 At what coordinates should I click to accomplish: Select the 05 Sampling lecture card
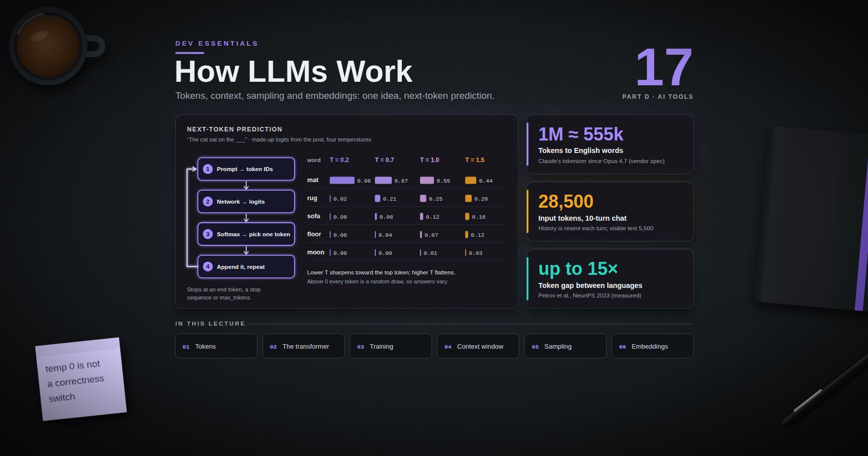(x=565, y=346)
